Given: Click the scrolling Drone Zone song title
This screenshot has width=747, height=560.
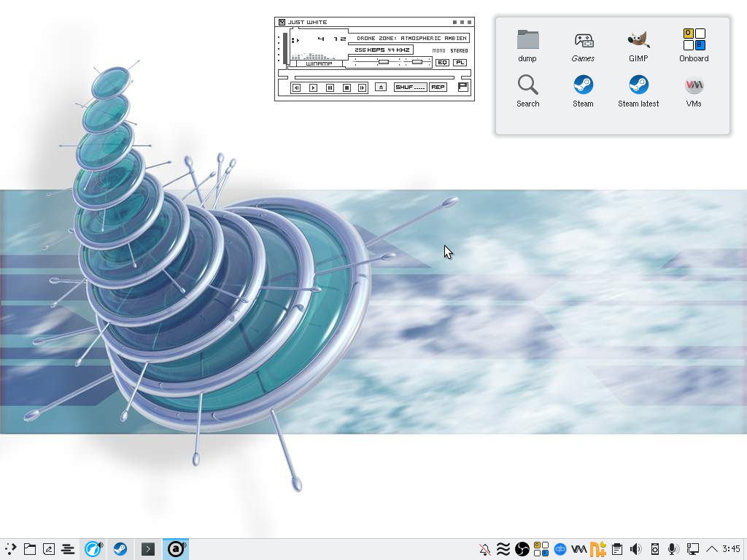Looking at the screenshot, I should 411,38.
